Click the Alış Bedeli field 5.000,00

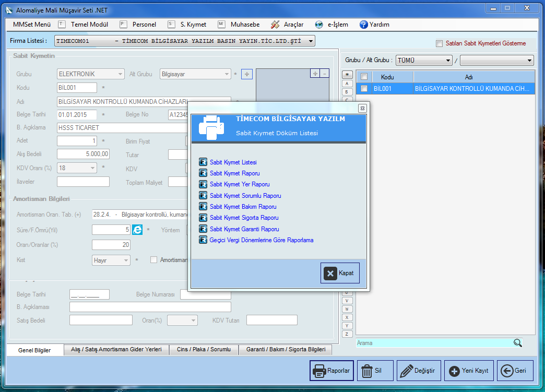pos(83,154)
